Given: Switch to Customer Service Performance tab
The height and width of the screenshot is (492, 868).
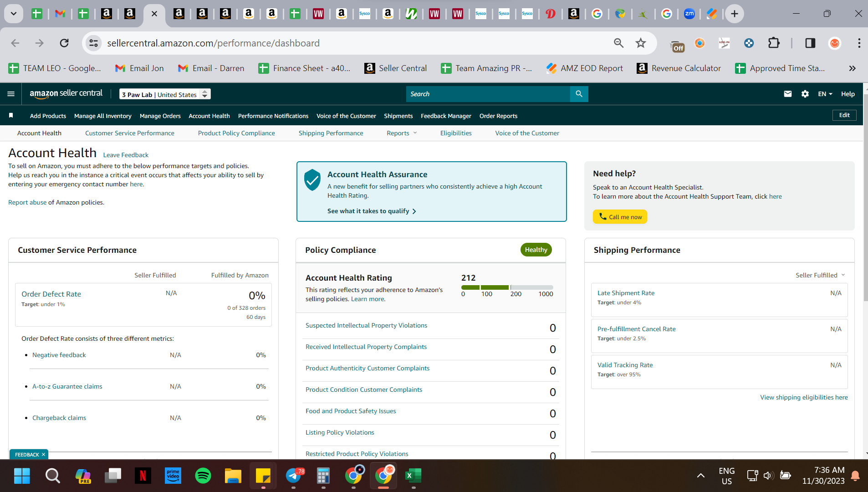Looking at the screenshot, I should pos(130,133).
